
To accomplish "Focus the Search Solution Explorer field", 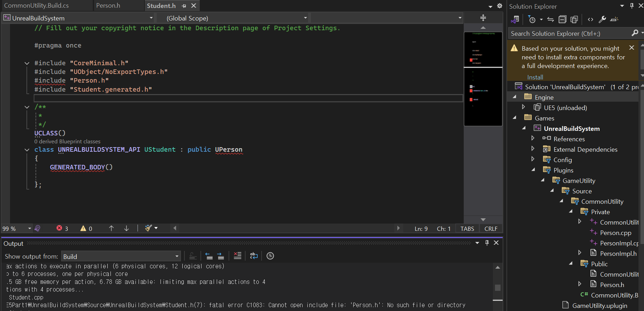I will [x=570, y=33].
